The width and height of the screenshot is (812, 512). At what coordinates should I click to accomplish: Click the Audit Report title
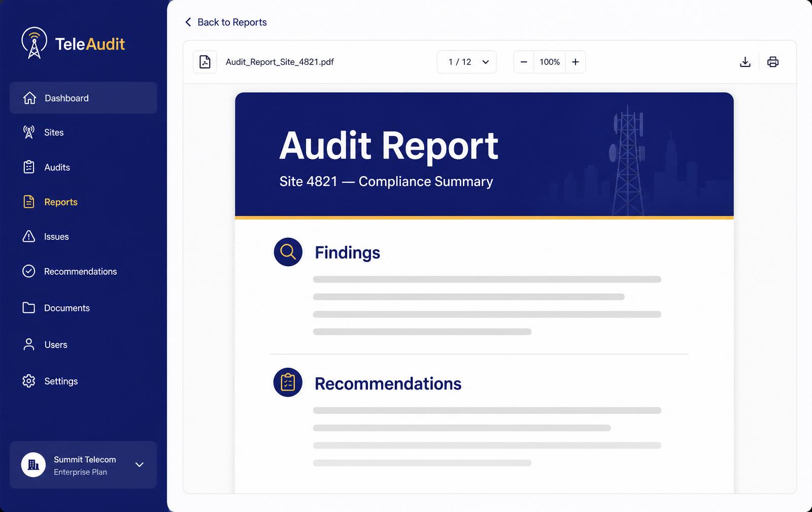pos(389,146)
